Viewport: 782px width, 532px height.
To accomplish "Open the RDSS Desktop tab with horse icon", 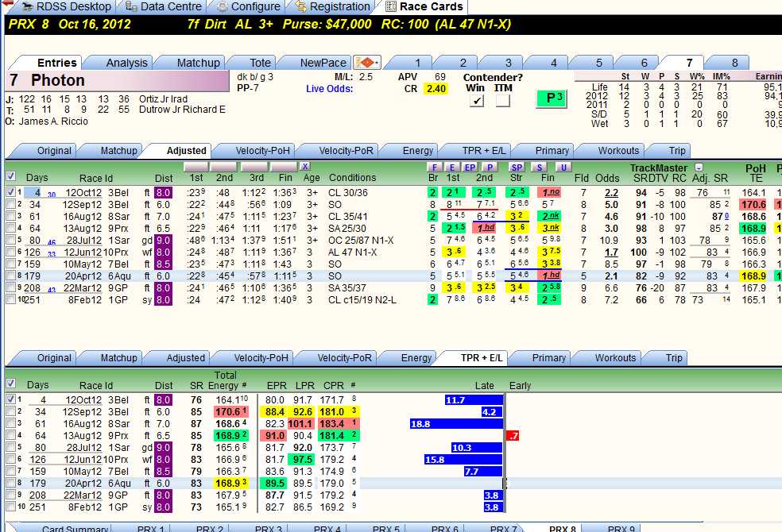I will (x=66, y=6).
